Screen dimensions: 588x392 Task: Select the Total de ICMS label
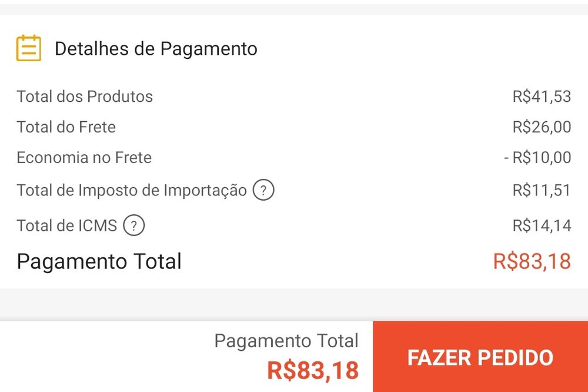(x=67, y=225)
